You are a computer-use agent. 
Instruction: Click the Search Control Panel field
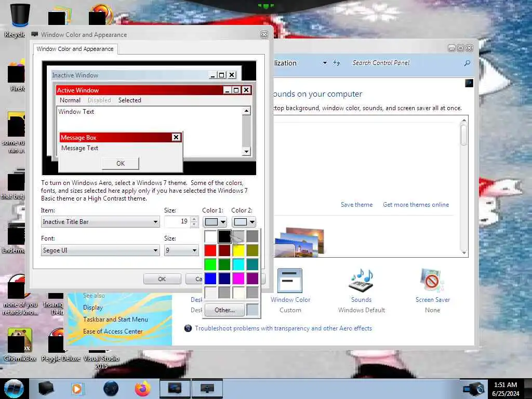click(x=405, y=63)
